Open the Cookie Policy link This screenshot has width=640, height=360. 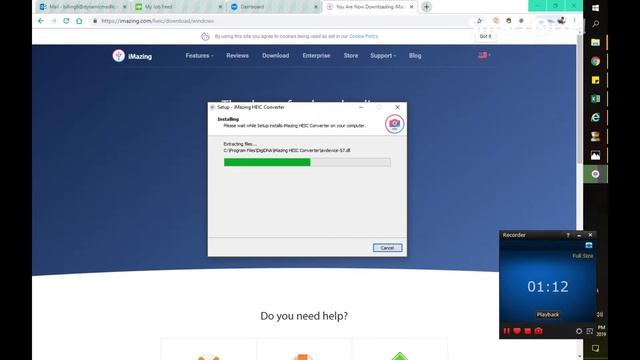[x=364, y=36]
